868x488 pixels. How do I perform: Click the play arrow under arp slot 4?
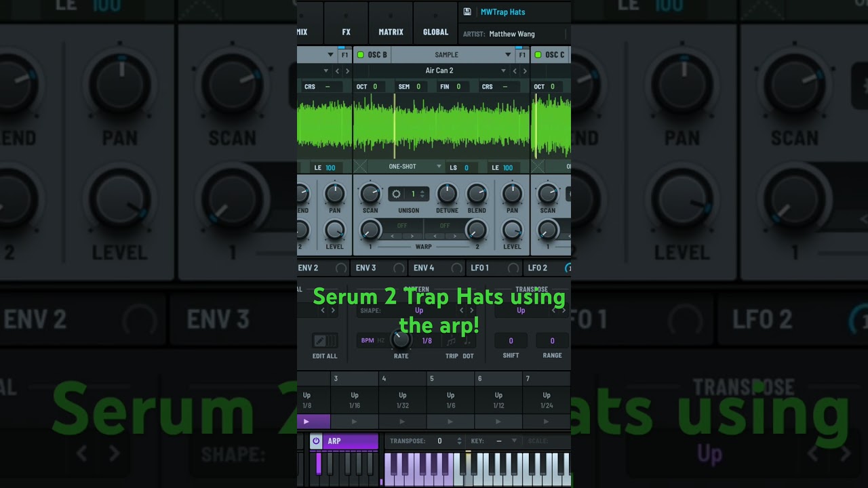[403, 422]
